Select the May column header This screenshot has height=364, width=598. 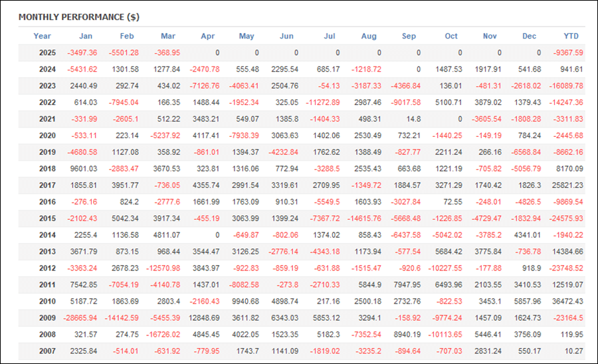coord(247,37)
